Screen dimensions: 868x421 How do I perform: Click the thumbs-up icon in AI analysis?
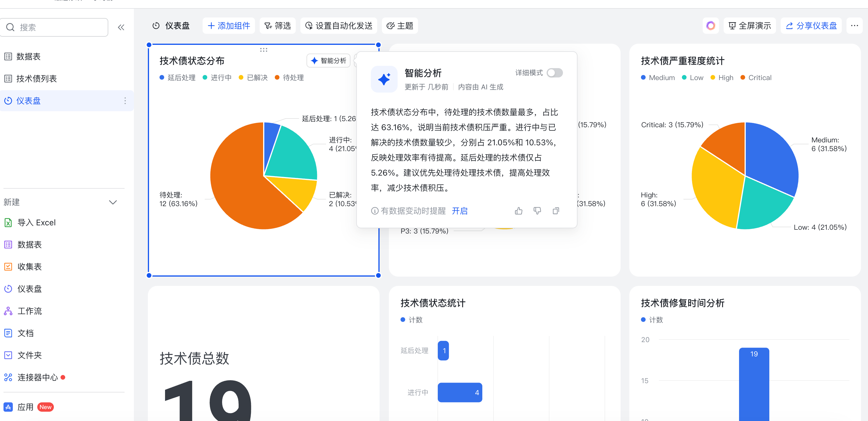518,211
